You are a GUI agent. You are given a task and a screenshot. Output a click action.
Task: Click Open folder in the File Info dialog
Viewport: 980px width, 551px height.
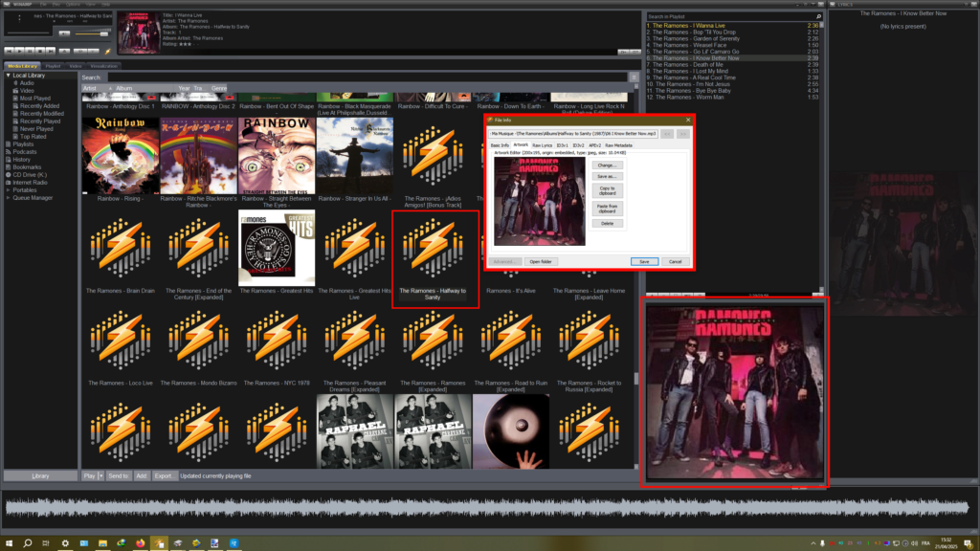coord(541,262)
